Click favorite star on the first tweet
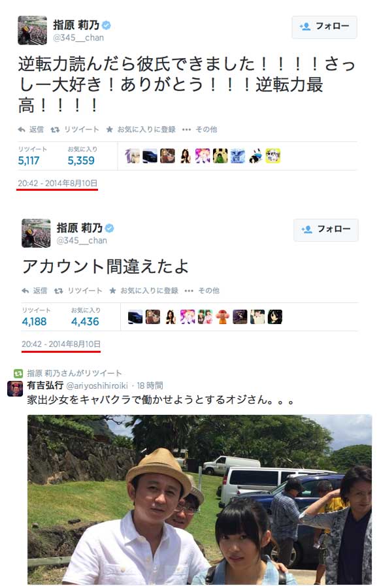Screen dimensions: 379x588 (x=110, y=129)
